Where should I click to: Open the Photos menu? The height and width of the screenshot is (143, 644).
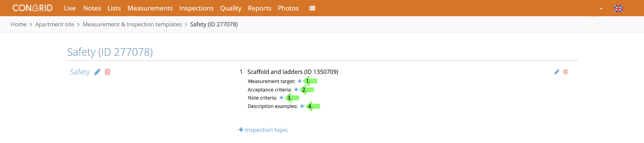coord(288,8)
